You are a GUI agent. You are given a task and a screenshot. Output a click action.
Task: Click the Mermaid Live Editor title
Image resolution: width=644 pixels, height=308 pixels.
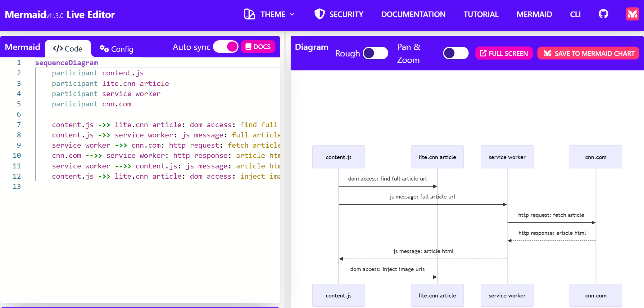point(60,15)
